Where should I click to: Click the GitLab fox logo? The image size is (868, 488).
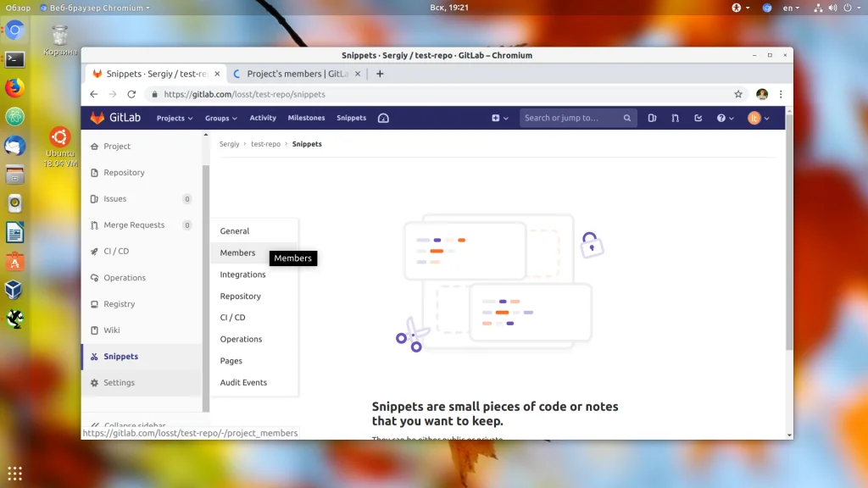[x=97, y=118]
